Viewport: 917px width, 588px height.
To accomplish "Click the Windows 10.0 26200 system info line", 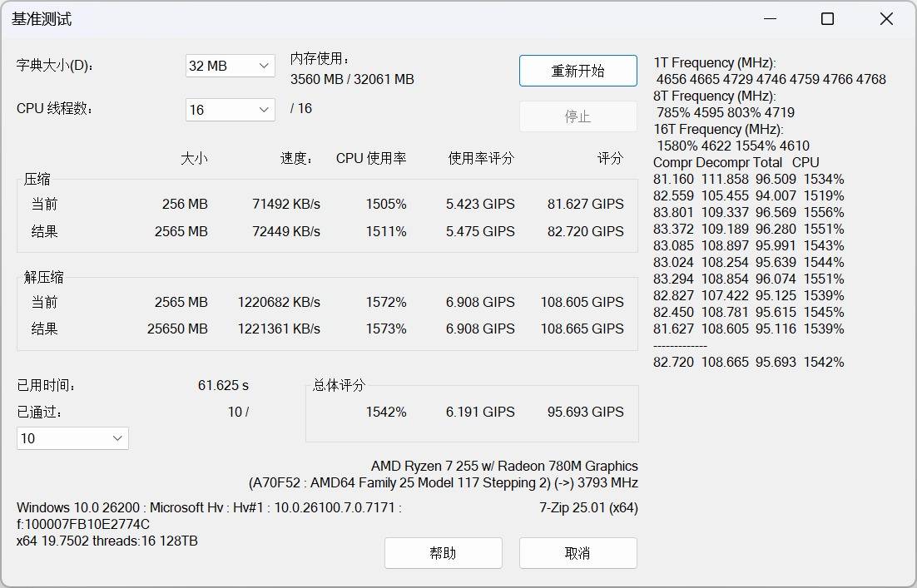I will pos(209,507).
